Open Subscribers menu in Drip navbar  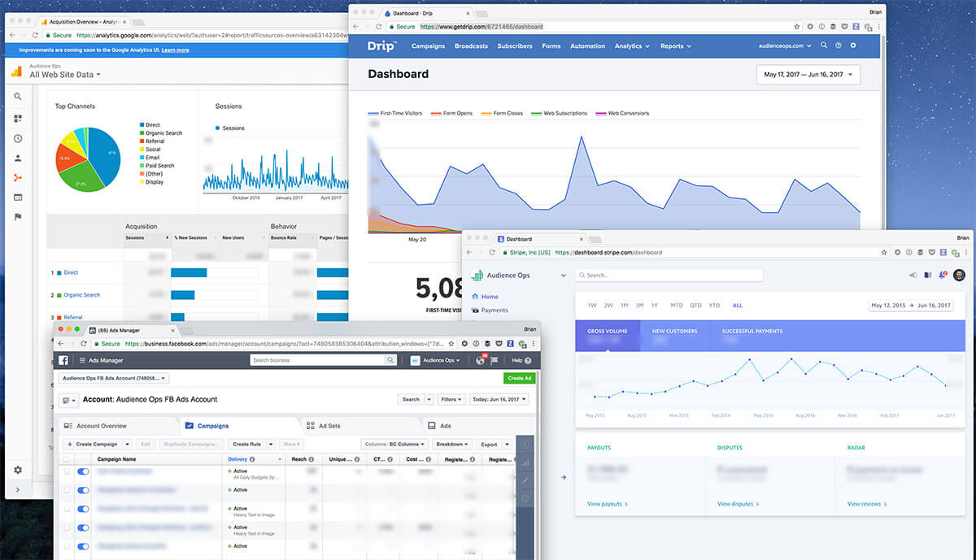click(x=515, y=46)
